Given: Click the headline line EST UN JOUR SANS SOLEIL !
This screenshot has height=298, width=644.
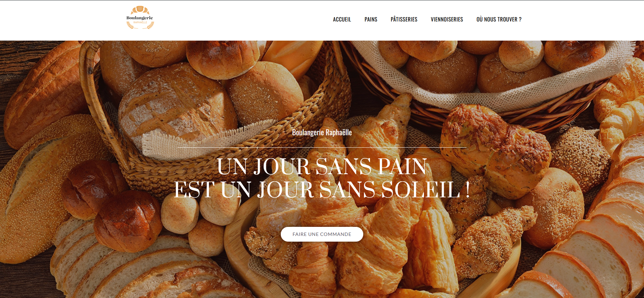Looking at the screenshot, I should pyautogui.click(x=322, y=190).
